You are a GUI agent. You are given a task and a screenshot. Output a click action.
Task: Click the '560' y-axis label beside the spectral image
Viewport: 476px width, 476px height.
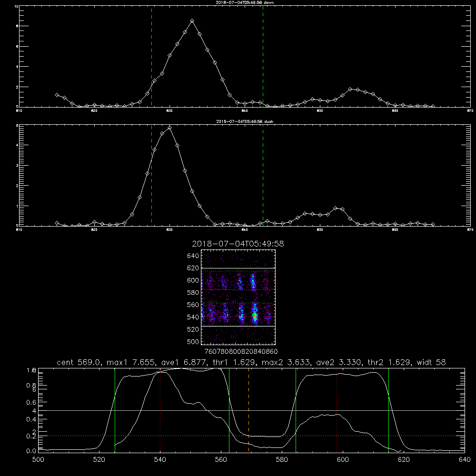[193, 305]
